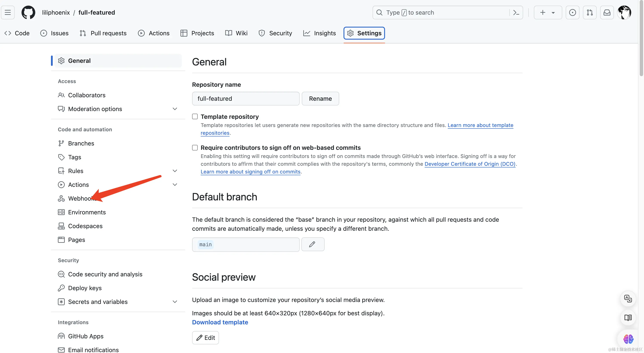Viewport: 644px width, 353px height.
Task: Open the notifications inbox icon
Action: pyautogui.click(x=607, y=12)
